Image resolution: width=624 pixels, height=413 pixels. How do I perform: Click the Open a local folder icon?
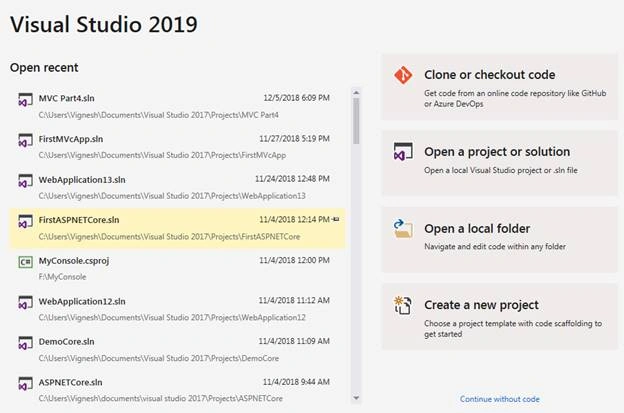tap(403, 228)
